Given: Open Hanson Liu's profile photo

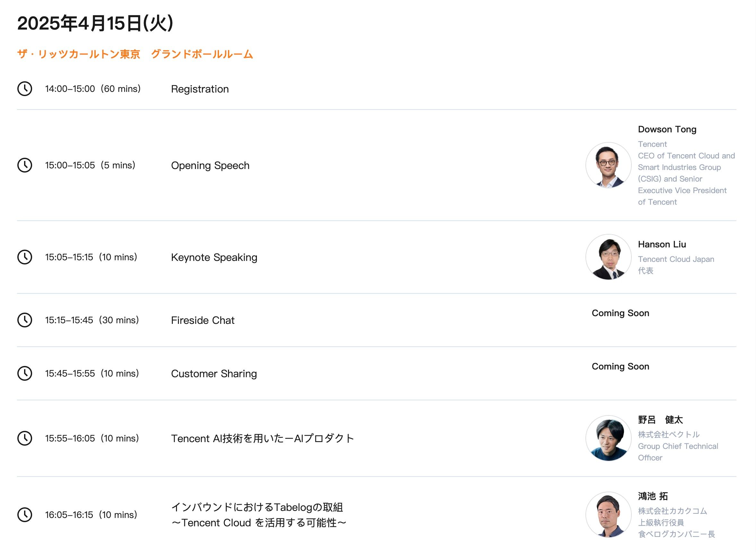Looking at the screenshot, I should click(x=608, y=257).
